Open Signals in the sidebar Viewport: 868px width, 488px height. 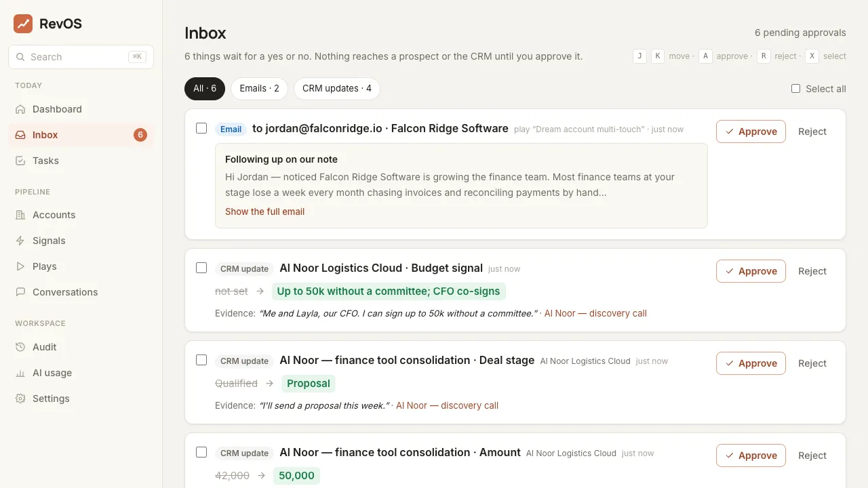pyautogui.click(x=81, y=241)
